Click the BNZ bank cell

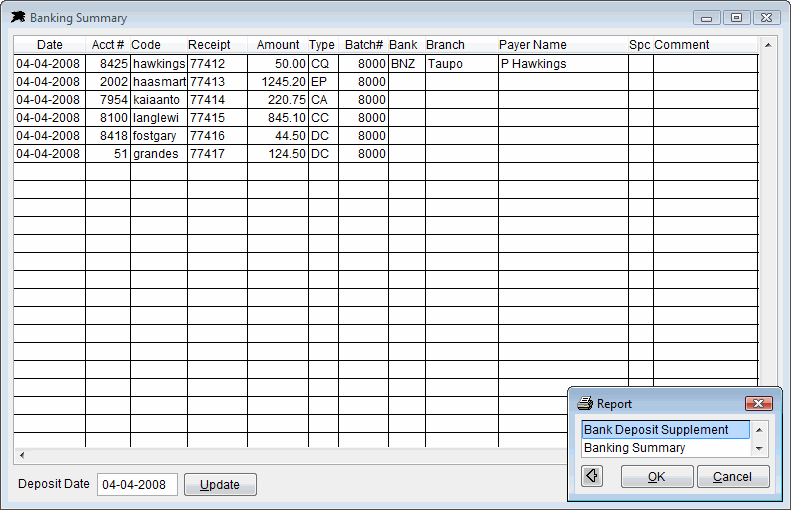pos(407,64)
